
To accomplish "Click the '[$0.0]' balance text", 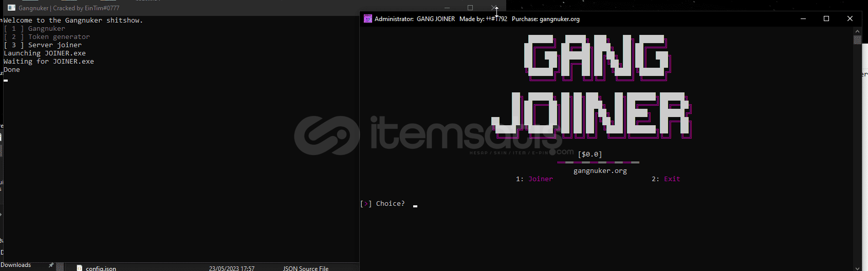I will click(590, 154).
